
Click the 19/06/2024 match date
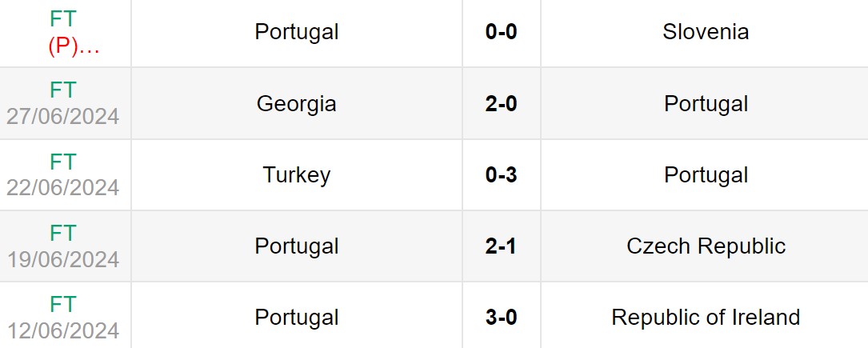tap(63, 259)
